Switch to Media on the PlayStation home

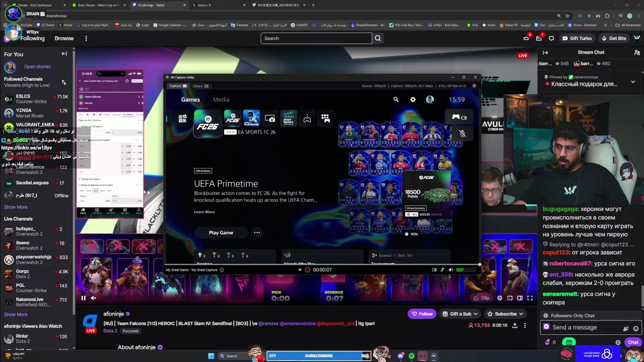(221, 100)
